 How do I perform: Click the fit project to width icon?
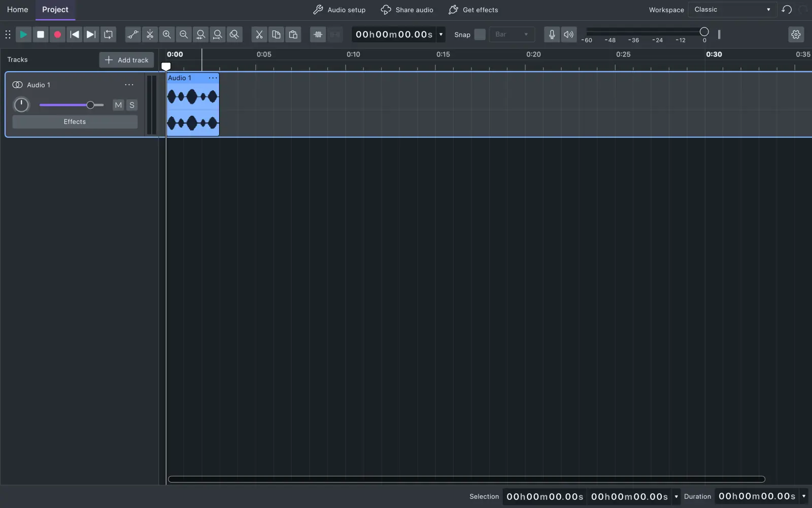coord(218,35)
